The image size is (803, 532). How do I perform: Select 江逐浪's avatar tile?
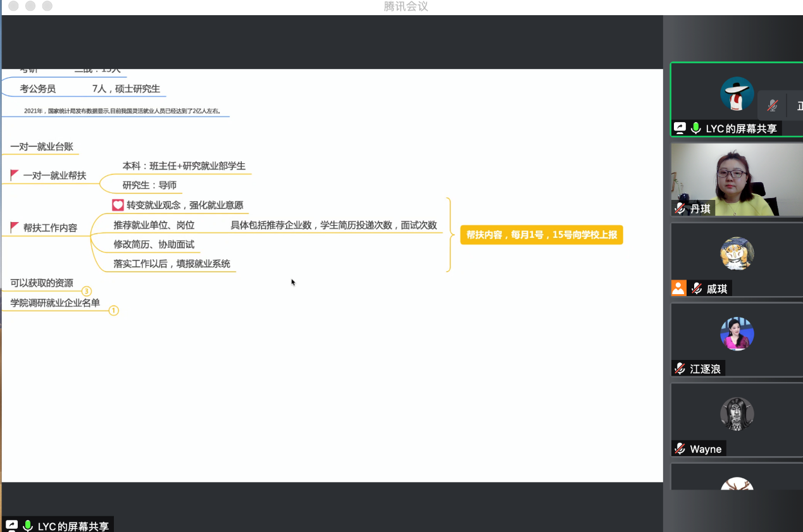pyautogui.click(x=737, y=334)
